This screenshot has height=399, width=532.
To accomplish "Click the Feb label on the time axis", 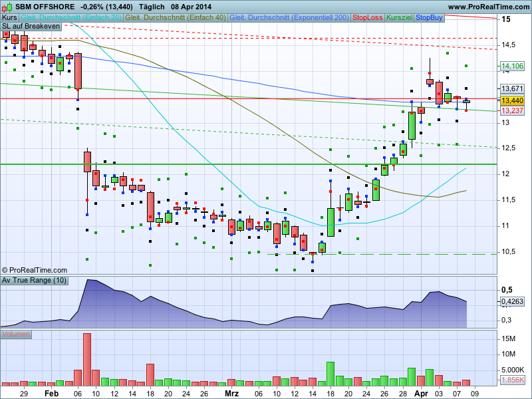I will pos(52,394).
